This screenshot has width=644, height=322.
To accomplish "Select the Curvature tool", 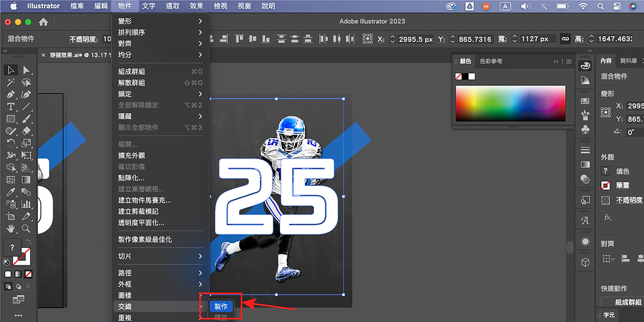I will 26,95.
